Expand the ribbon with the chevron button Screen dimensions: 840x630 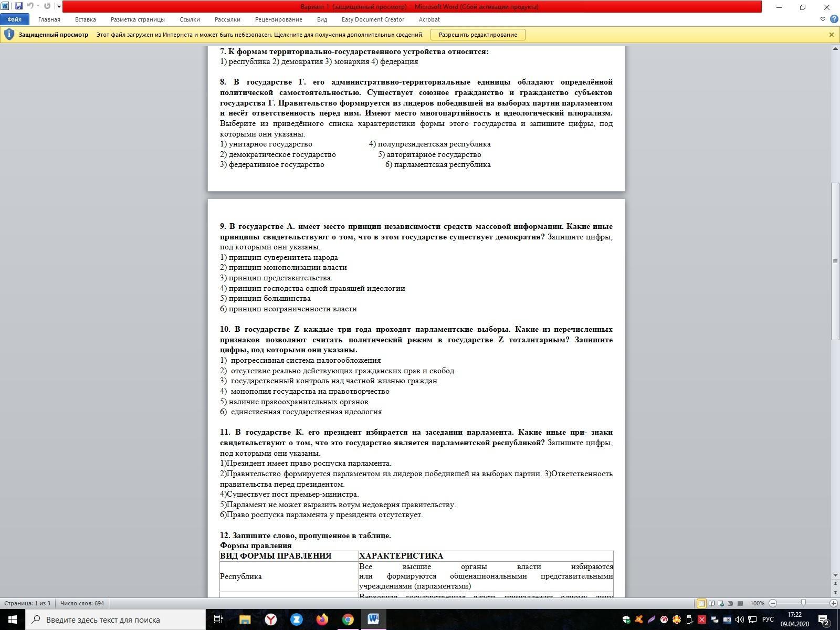pos(823,19)
